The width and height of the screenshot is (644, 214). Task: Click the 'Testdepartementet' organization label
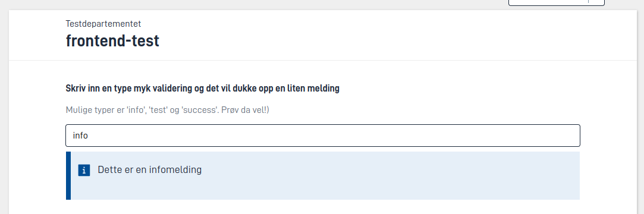pos(103,24)
